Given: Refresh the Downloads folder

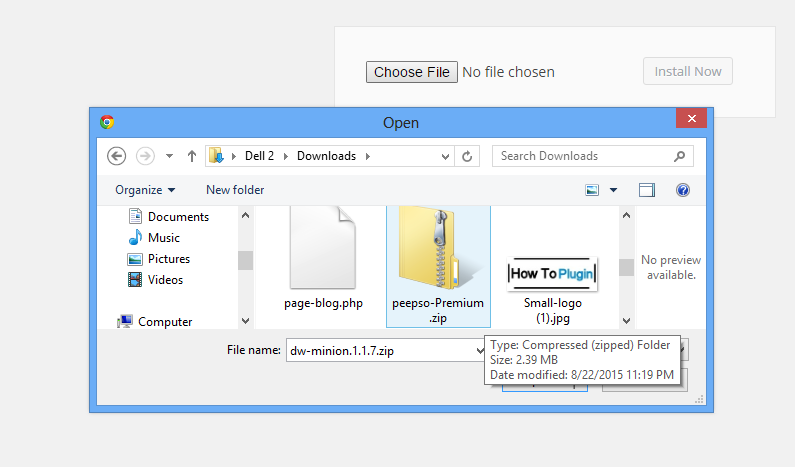Looking at the screenshot, I should pos(467,156).
